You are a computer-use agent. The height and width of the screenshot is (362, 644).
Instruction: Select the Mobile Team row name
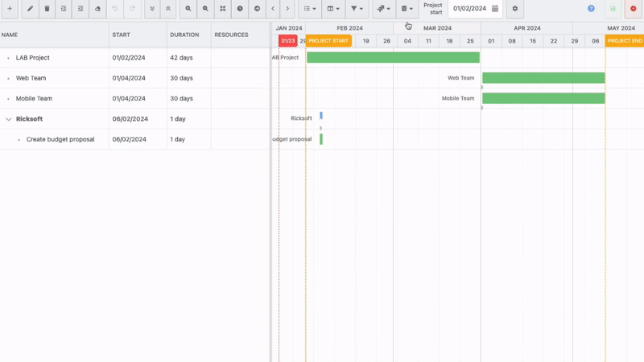click(34, 98)
